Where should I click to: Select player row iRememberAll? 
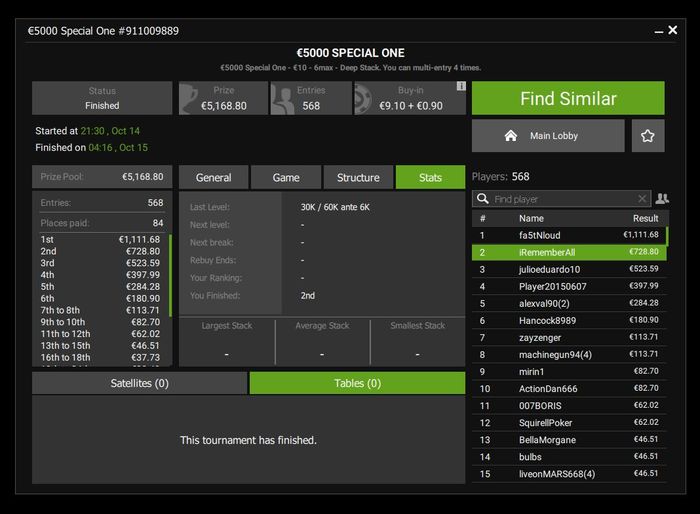coord(569,252)
